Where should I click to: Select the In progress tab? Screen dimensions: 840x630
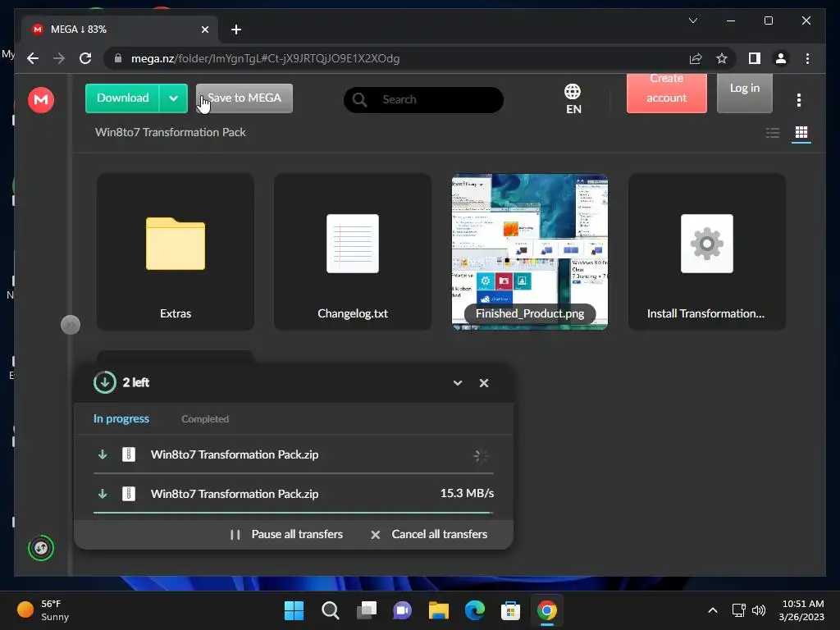[x=121, y=419]
